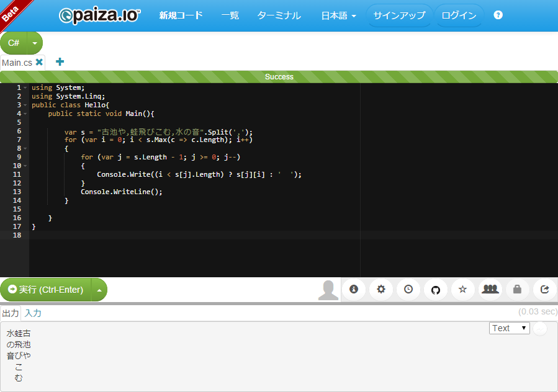
Task: Open history with the clock icon
Action: [408, 289]
